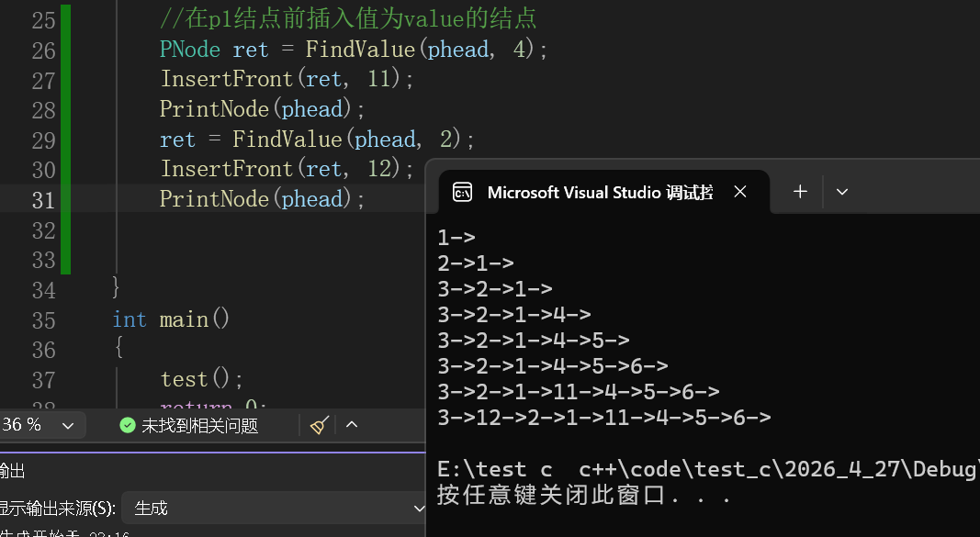The width and height of the screenshot is (980, 537).
Task: Click the 输出 panel title
Action: point(12,471)
